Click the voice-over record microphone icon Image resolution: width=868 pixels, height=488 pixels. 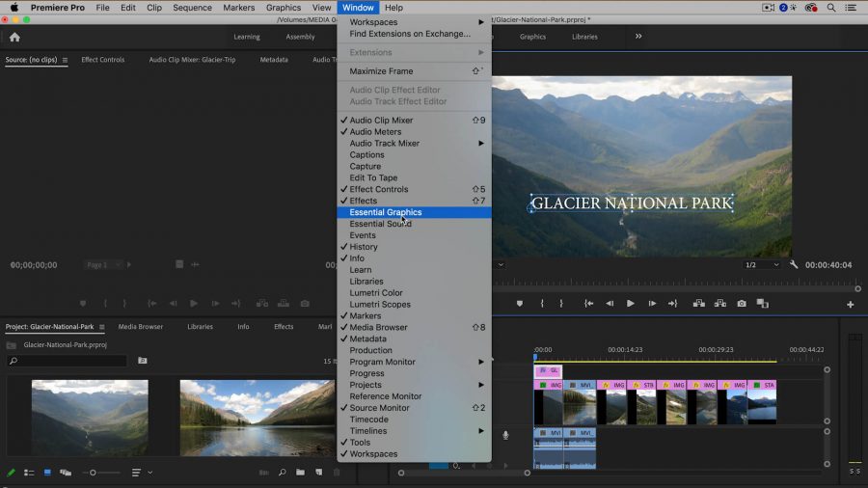tap(505, 435)
